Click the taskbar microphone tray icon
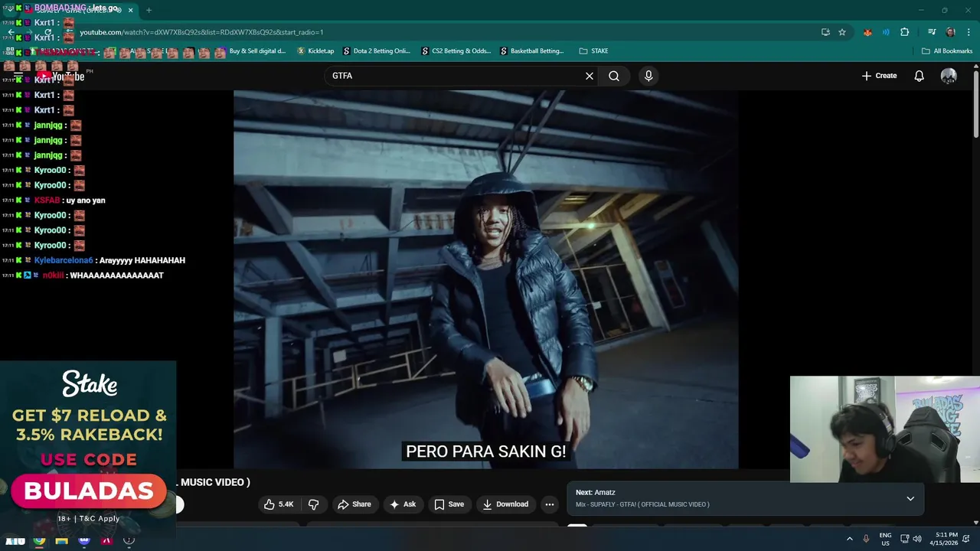 pos(866,539)
